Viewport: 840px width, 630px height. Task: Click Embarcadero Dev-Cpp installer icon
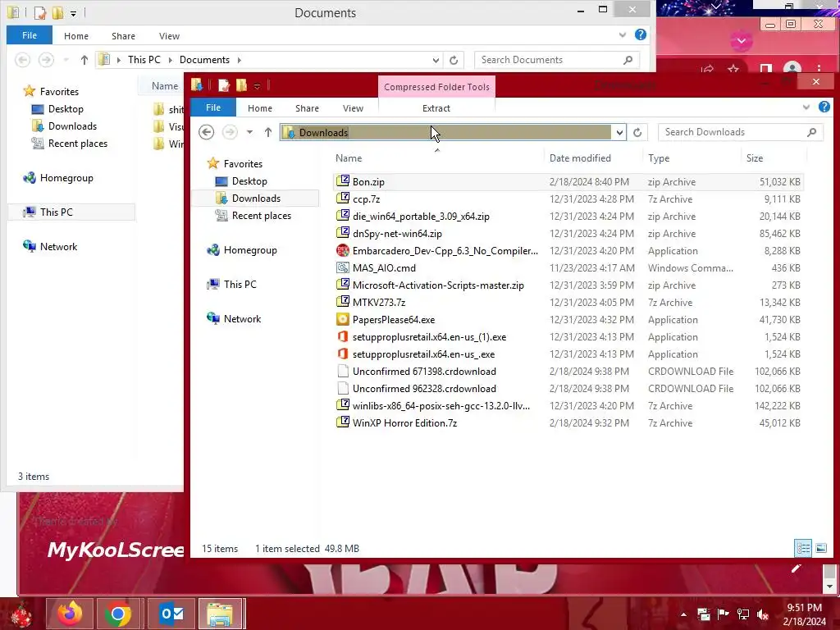(x=342, y=250)
